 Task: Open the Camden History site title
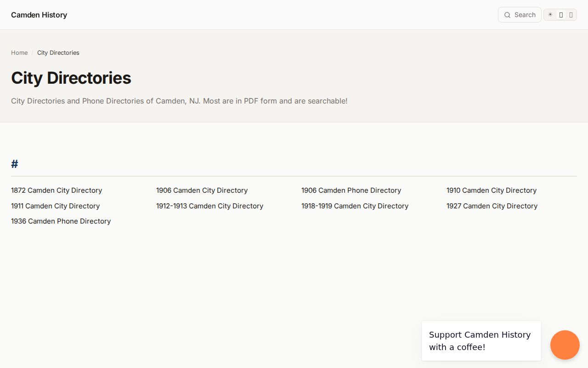39,15
